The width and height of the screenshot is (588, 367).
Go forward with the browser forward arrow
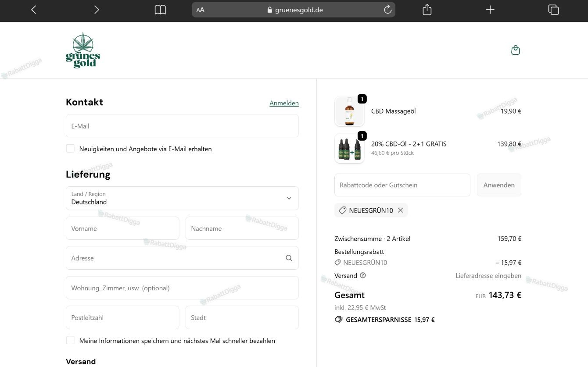tap(97, 10)
